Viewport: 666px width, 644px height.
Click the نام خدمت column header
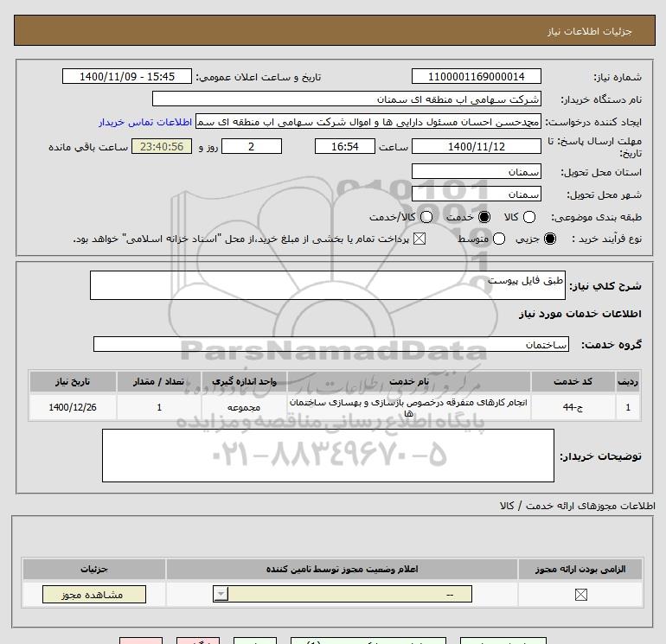(409, 381)
